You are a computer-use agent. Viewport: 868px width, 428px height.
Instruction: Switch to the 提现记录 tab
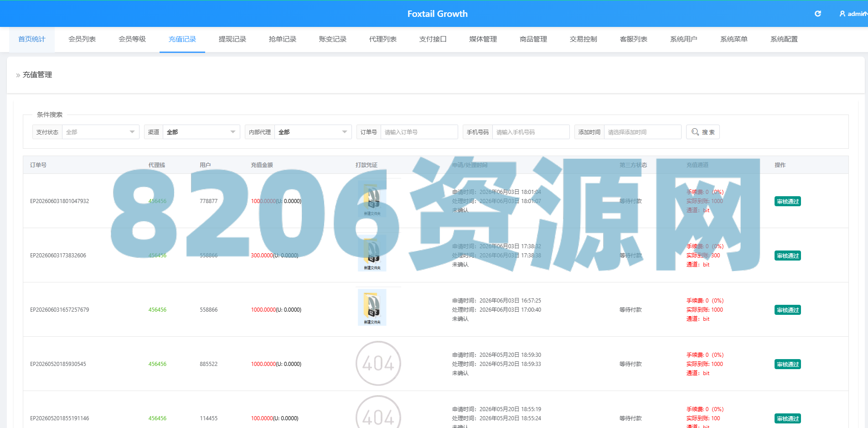point(232,39)
